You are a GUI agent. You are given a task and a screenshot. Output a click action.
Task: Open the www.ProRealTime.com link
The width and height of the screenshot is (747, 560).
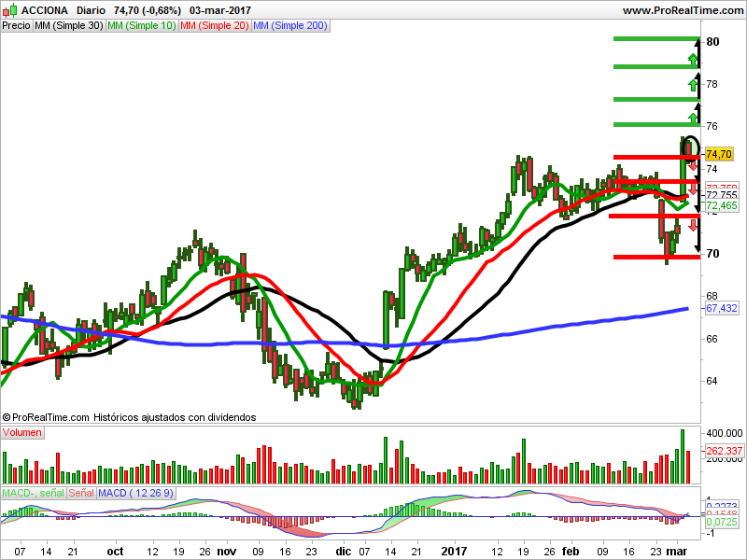[x=683, y=10]
